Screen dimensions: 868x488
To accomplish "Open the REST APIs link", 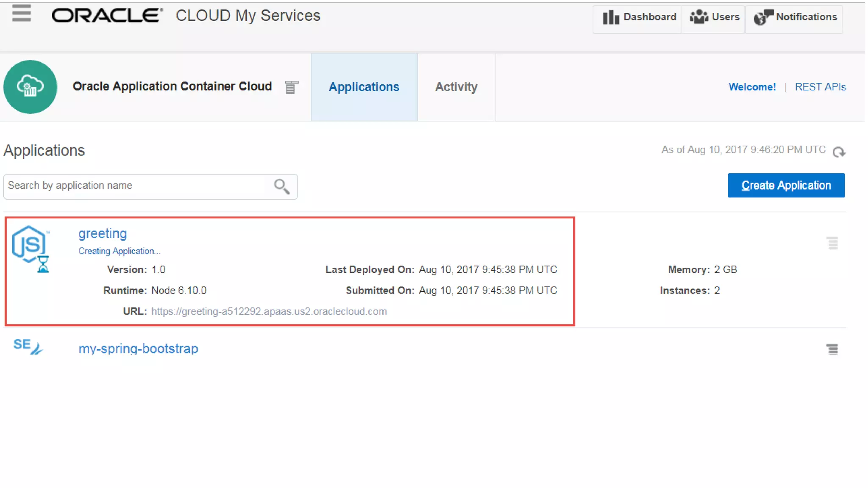I will click(820, 87).
